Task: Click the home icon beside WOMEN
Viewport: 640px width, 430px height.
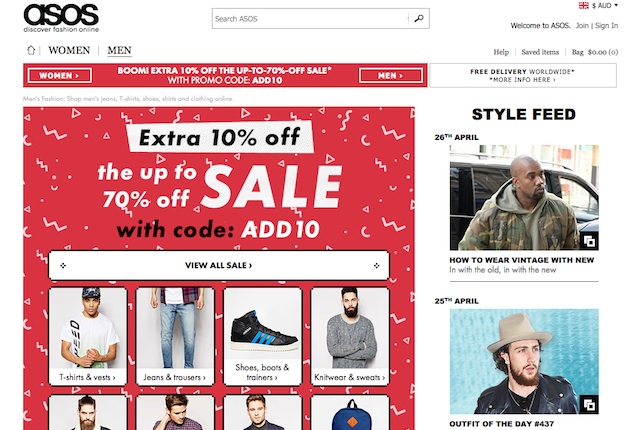Action: (x=31, y=51)
